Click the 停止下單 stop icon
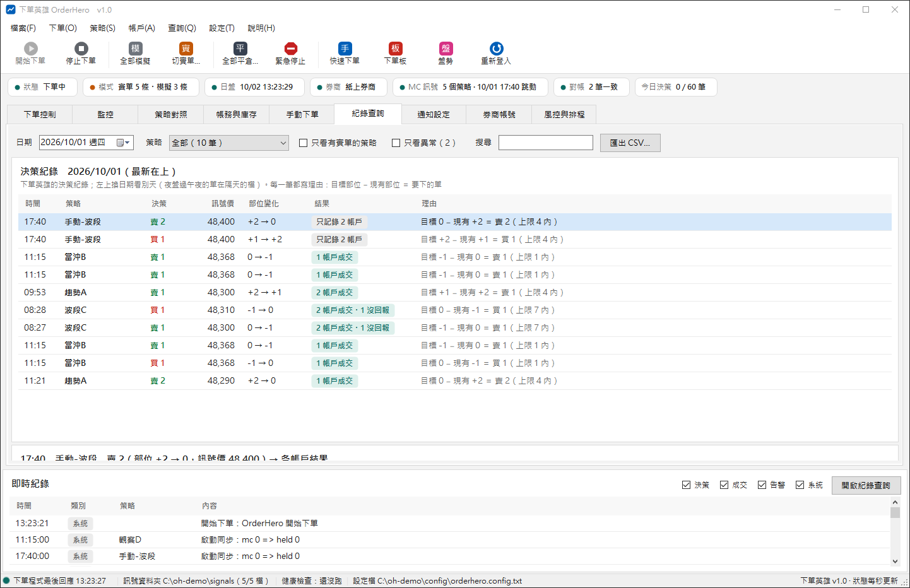Screen dimensions: 910x588 pos(81,49)
